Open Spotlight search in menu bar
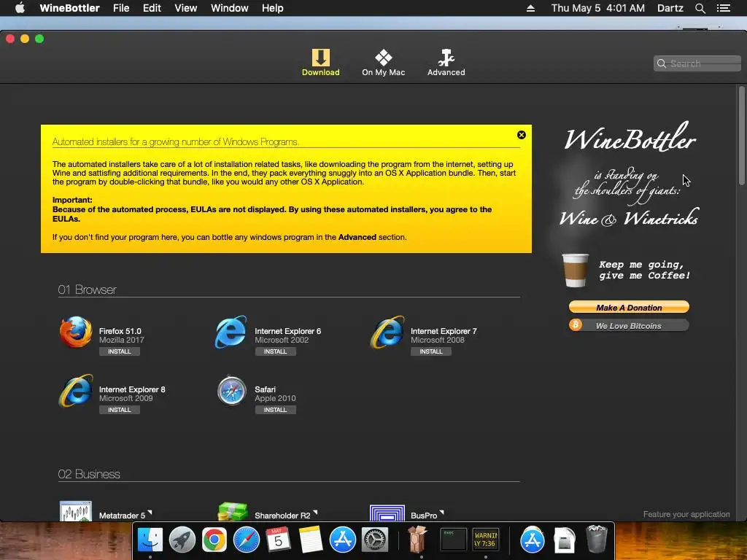This screenshot has width=747, height=560. tap(700, 8)
